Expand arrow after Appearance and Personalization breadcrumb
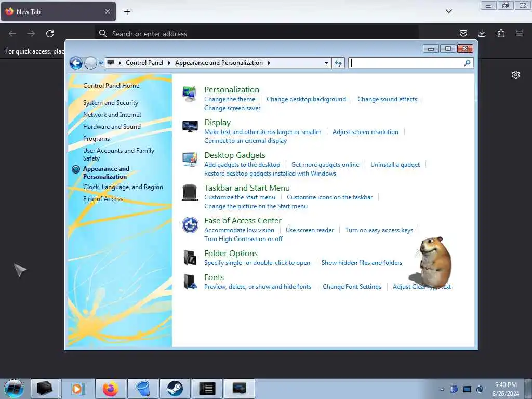 tap(269, 63)
